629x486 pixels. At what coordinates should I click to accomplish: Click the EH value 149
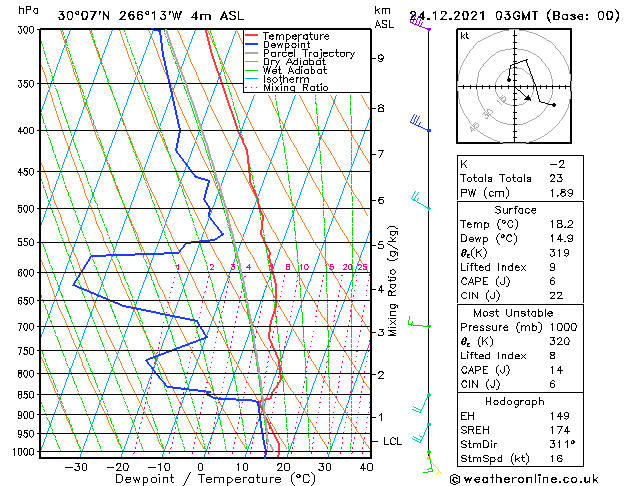560,416
